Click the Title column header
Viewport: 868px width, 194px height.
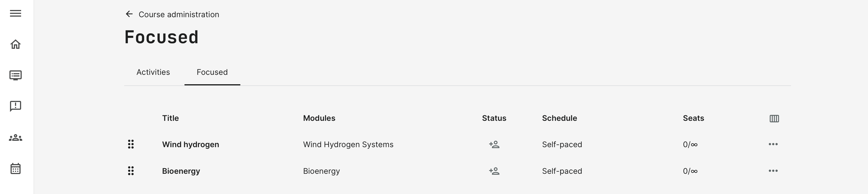[171, 118]
